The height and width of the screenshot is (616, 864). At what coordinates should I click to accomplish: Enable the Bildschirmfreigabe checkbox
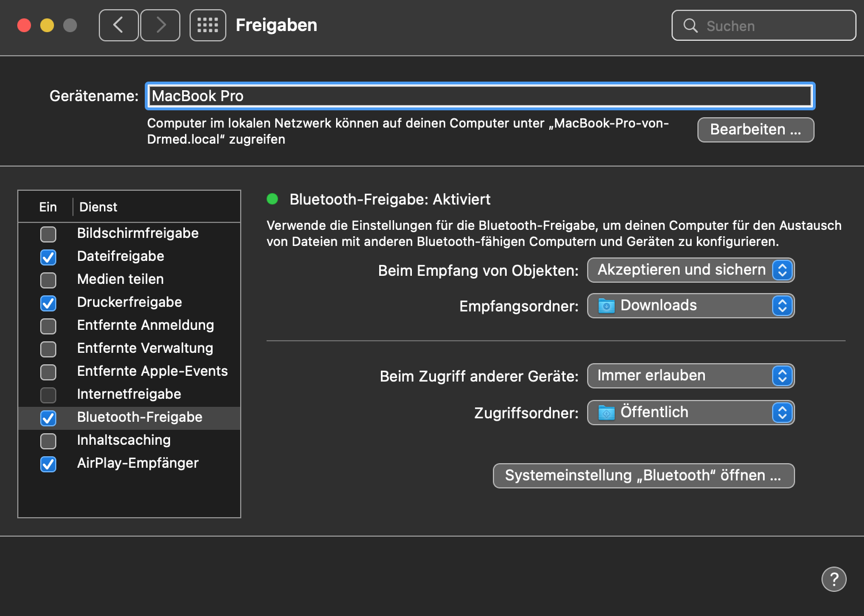pos(48,234)
